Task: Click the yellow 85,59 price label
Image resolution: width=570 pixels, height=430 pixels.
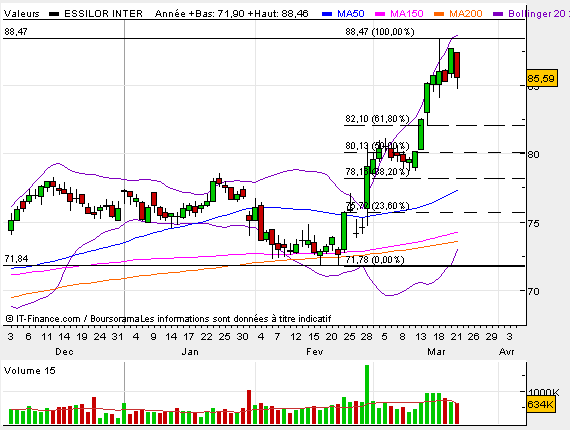Action: 542,78
